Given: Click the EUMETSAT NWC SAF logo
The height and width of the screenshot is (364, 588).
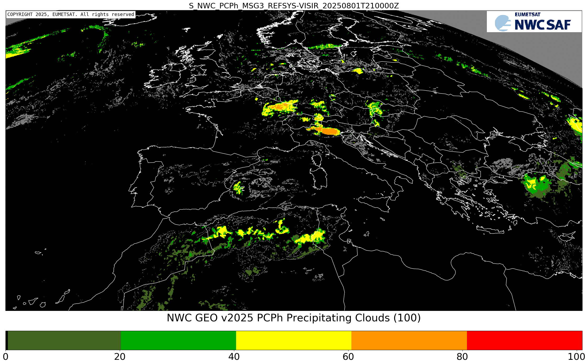Looking at the screenshot, I should pos(534,21).
